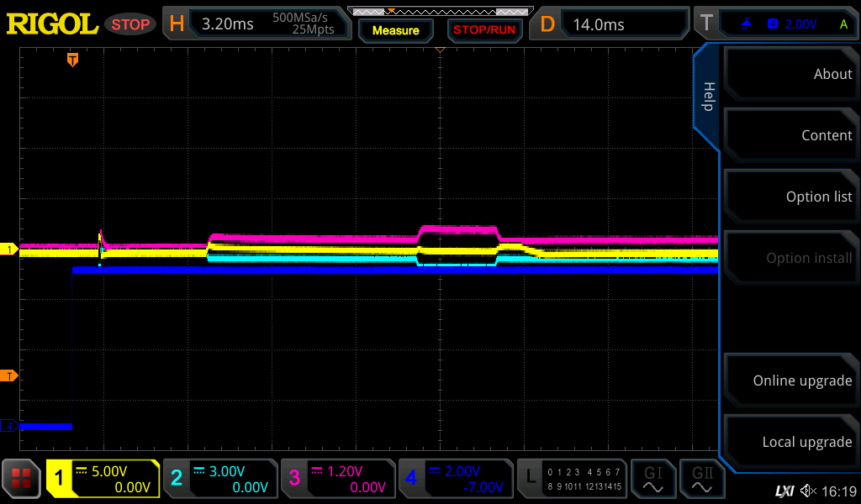Open the function navigation grid icon
The height and width of the screenshot is (504, 861).
tap(22, 479)
